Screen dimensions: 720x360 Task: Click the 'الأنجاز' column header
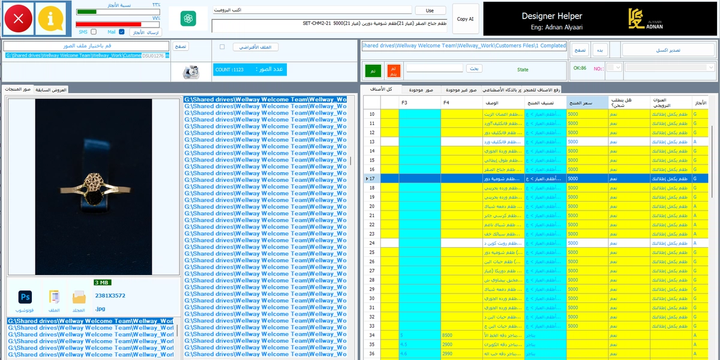pos(701,102)
